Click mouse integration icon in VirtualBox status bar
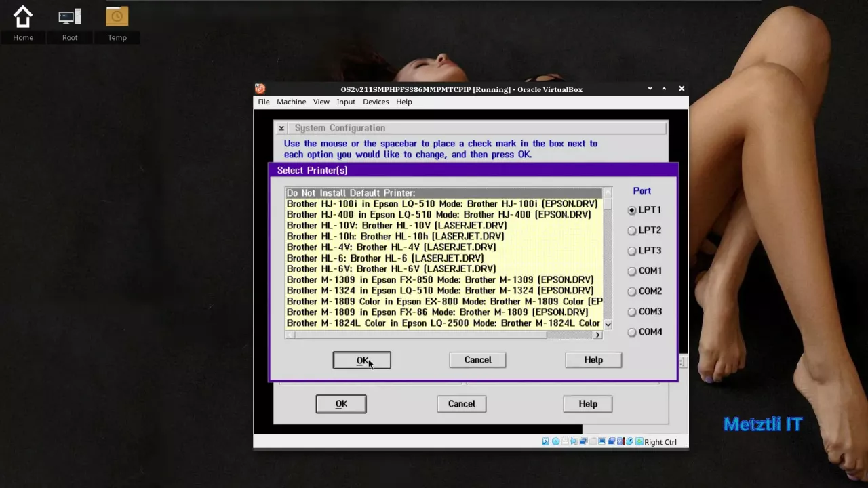This screenshot has width=868, height=488. point(629,441)
